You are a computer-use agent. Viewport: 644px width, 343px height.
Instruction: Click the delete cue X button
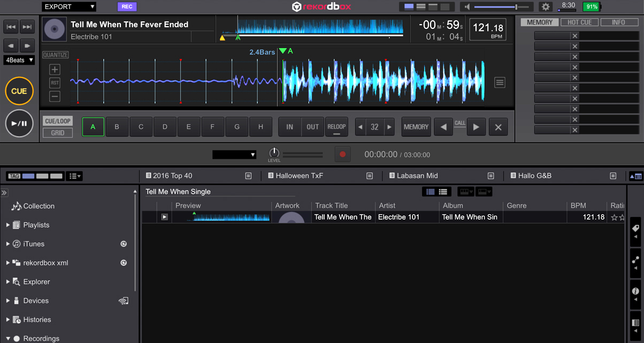pos(498,127)
